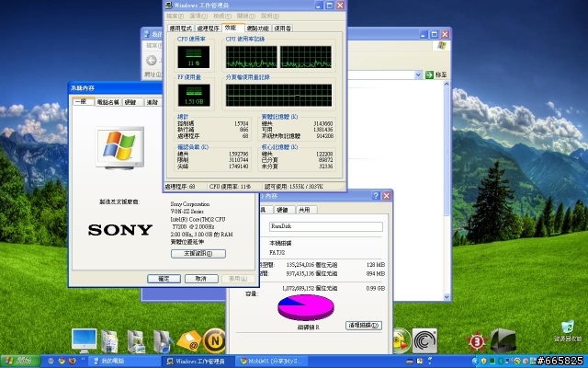This screenshot has height=368, width=588.
Task: Switch to Windows 工作管理員 taskbar button
Action: [x=198, y=362]
